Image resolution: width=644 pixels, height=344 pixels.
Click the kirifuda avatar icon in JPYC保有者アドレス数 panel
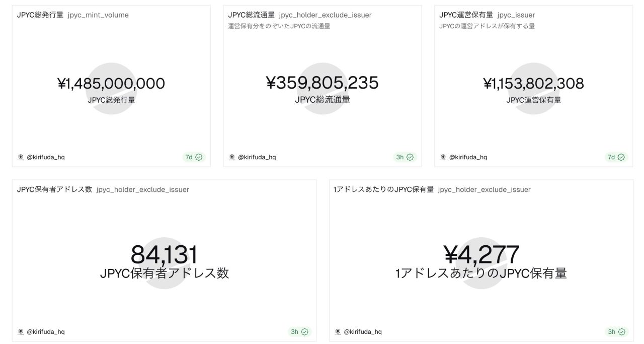(21, 332)
